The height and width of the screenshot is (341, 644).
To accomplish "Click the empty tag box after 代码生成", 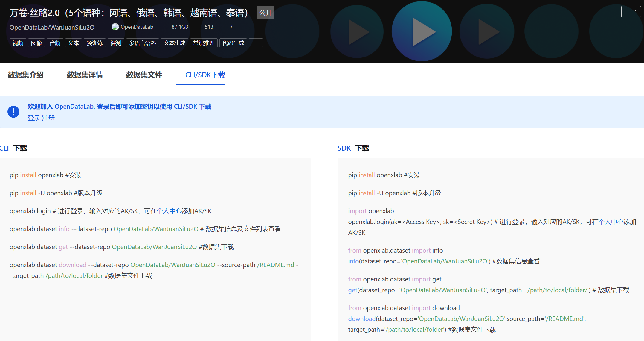I will click(256, 43).
